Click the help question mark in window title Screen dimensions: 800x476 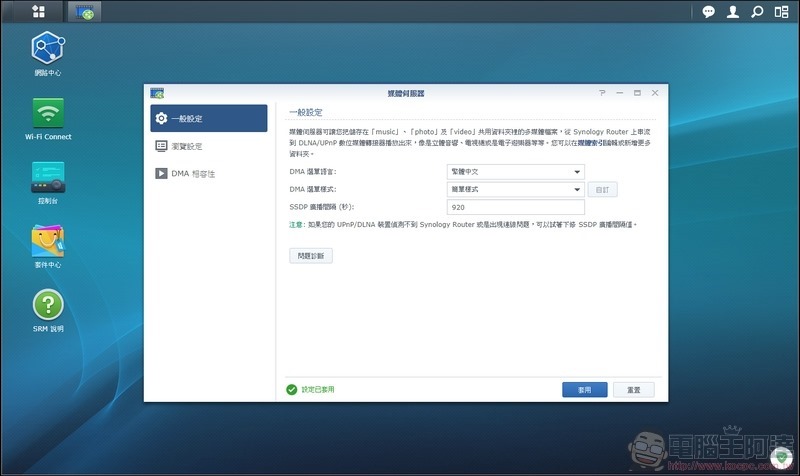pos(602,93)
